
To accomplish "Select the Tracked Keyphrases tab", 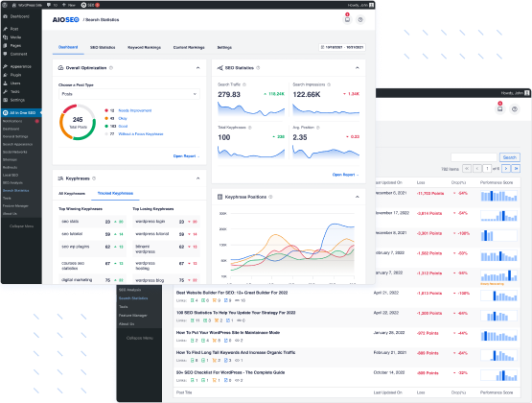I will click(115, 193).
